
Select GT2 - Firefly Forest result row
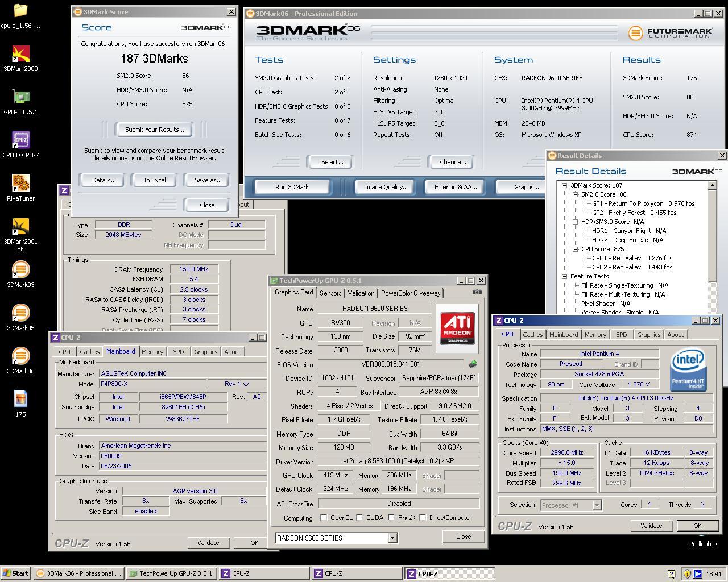[x=634, y=213]
